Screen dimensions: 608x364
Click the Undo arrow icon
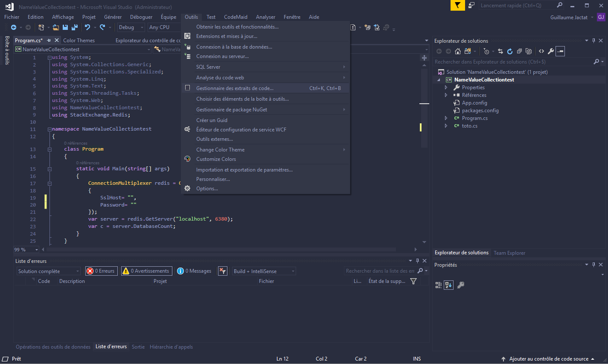[87, 27]
